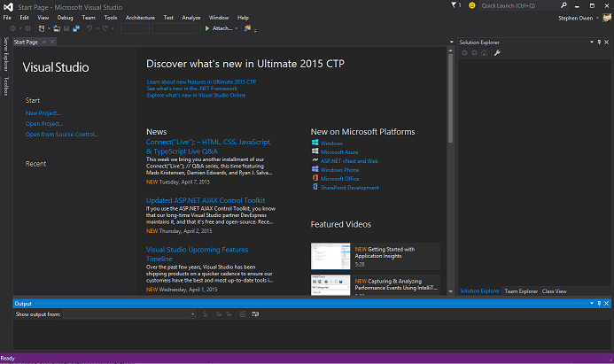
Task: Click the green Attach start arrow
Action: [207, 28]
